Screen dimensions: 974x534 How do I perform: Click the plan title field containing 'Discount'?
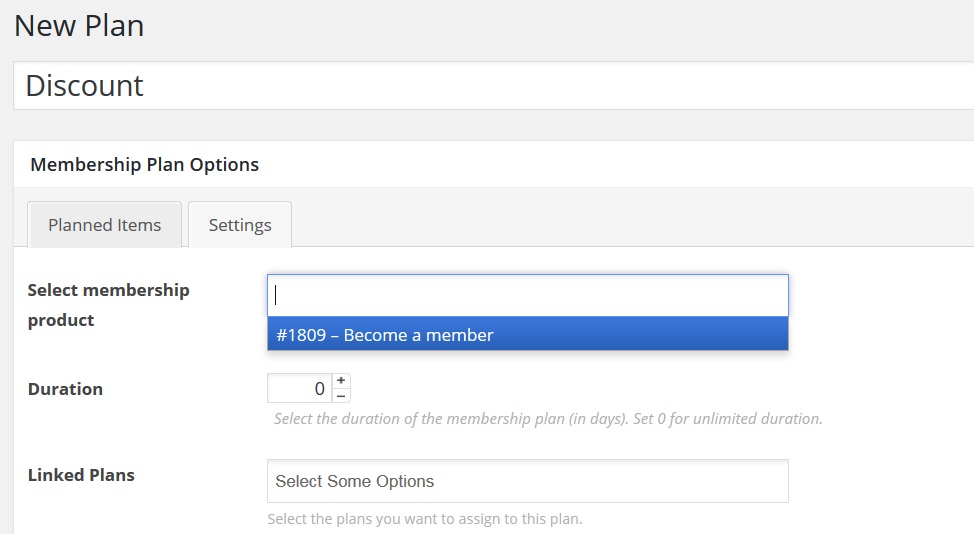[494, 86]
